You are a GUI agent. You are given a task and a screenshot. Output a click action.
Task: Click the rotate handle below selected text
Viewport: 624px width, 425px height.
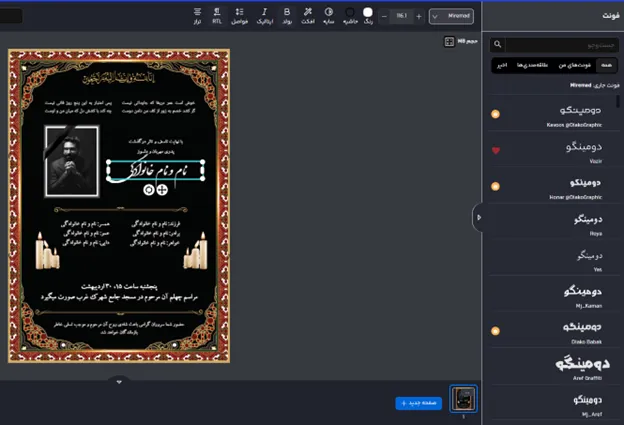pyautogui.click(x=149, y=189)
